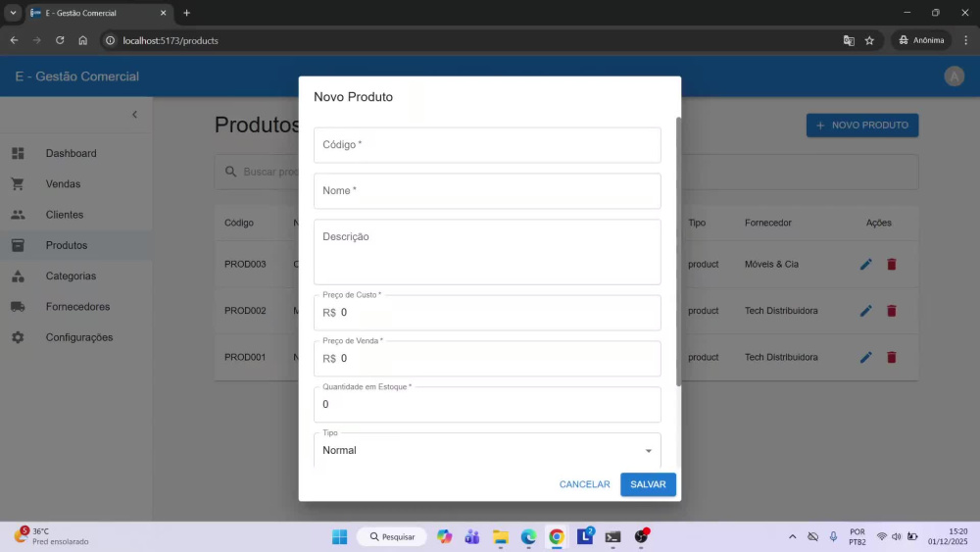Open a new browser tab with plus
The image size is (980, 552).
tap(186, 13)
